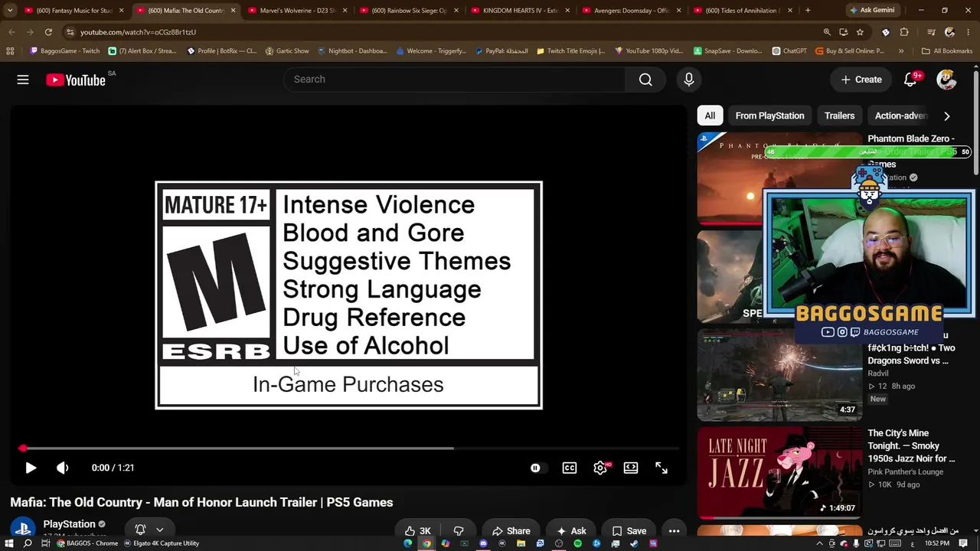Image resolution: width=980 pixels, height=551 pixels.
Task: Enter fullscreen video mode
Action: (x=661, y=468)
